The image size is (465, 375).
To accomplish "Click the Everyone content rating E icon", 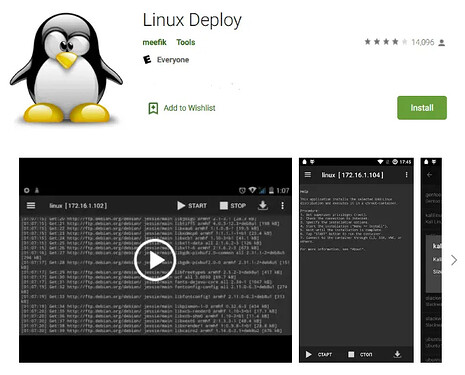I will [147, 60].
